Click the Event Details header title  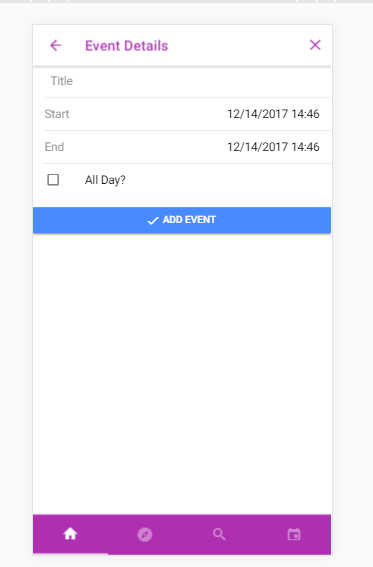pos(127,46)
